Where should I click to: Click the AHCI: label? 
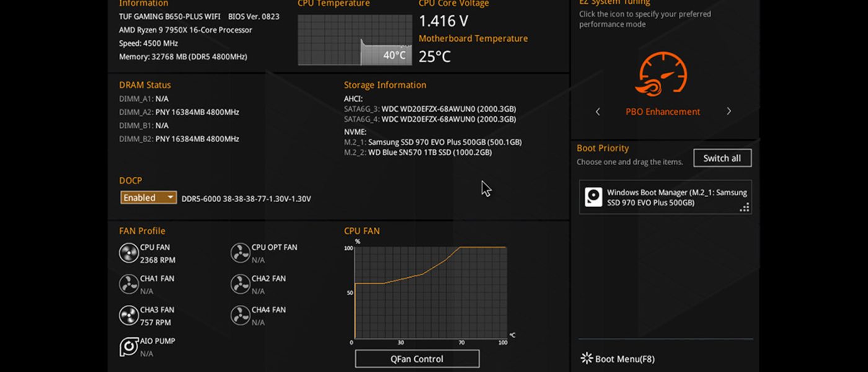tap(353, 99)
